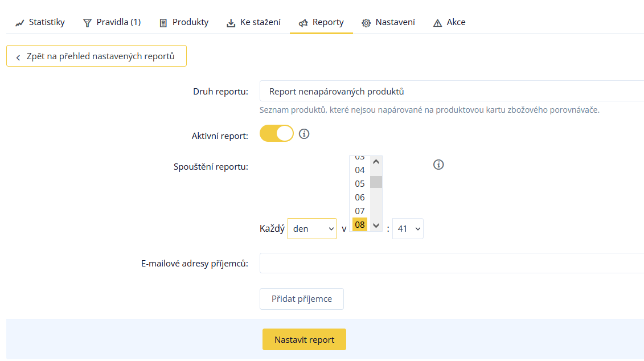Click the Reporty megaphone icon
Image resolution: width=644 pixels, height=361 pixels.
point(303,23)
